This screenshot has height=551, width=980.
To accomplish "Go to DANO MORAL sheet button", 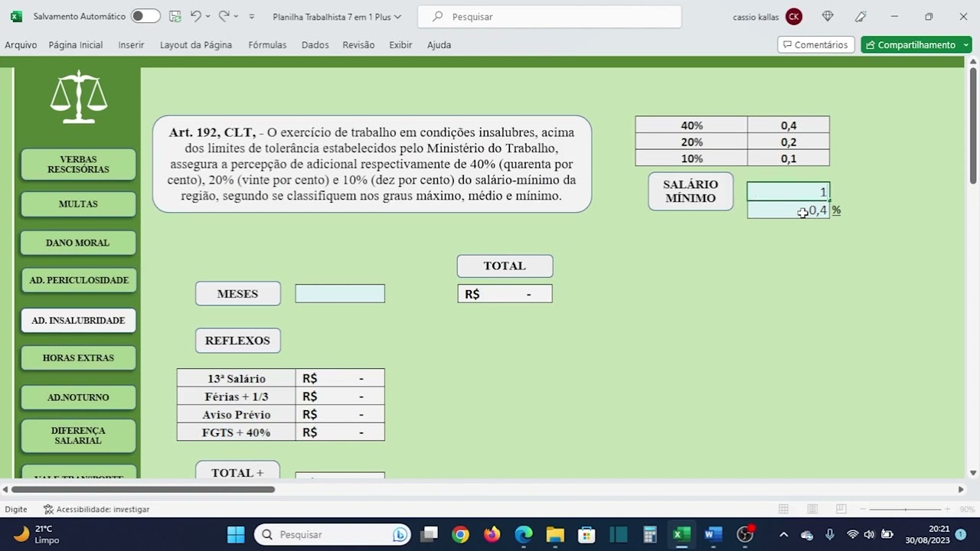I will click(78, 243).
